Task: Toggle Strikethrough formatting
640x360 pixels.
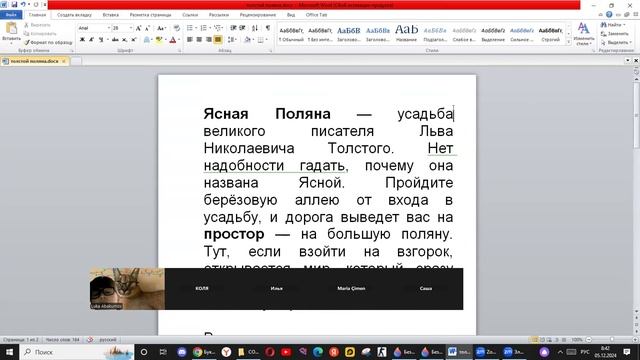Action: 115,40
